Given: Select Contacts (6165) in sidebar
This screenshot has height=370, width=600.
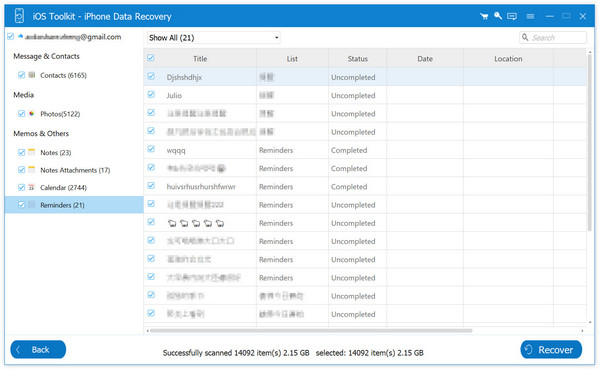Looking at the screenshot, I should [x=64, y=75].
